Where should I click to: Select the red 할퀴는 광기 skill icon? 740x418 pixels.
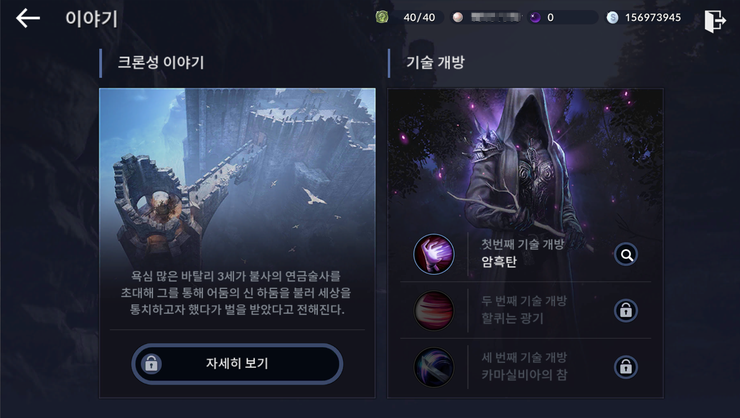coord(434,310)
